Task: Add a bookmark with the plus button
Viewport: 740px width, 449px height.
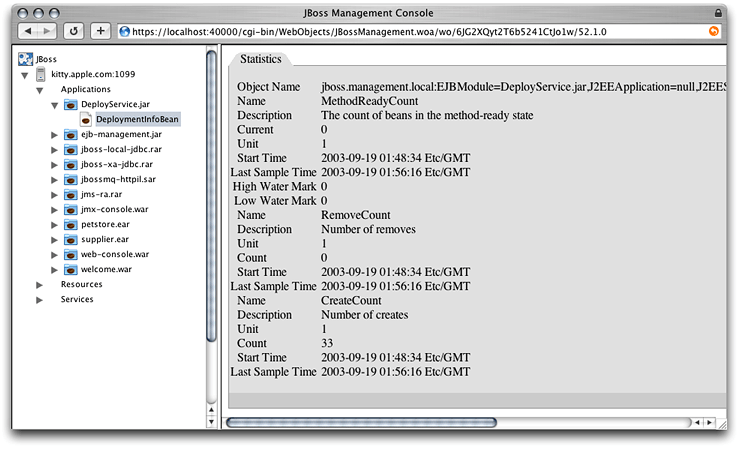Action: (101, 31)
